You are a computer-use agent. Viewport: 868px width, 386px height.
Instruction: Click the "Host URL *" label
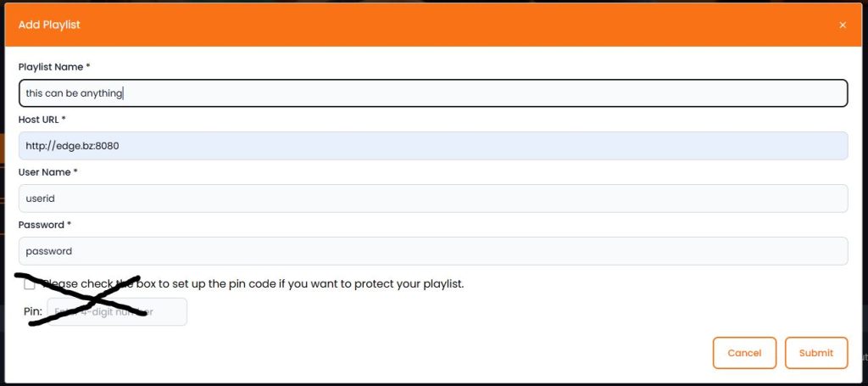pyautogui.click(x=42, y=120)
